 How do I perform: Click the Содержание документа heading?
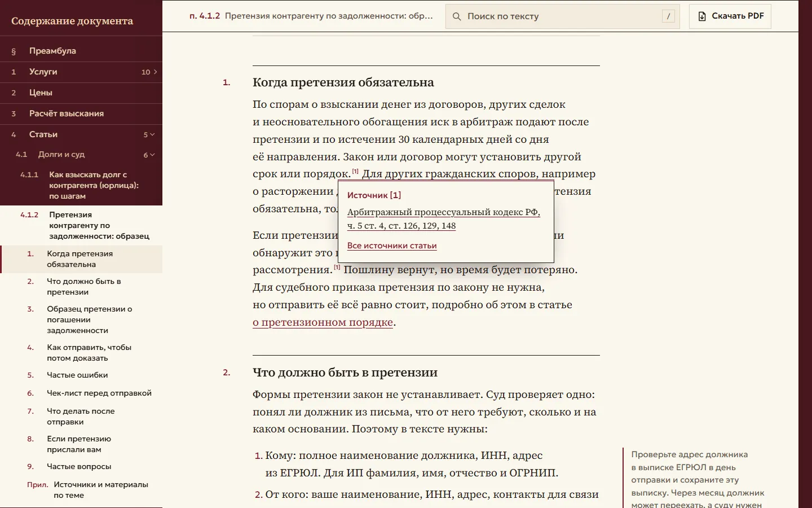coord(72,21)
